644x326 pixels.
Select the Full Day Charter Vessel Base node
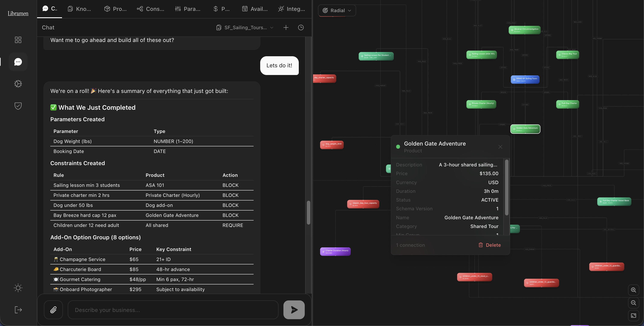coord(614,202)
